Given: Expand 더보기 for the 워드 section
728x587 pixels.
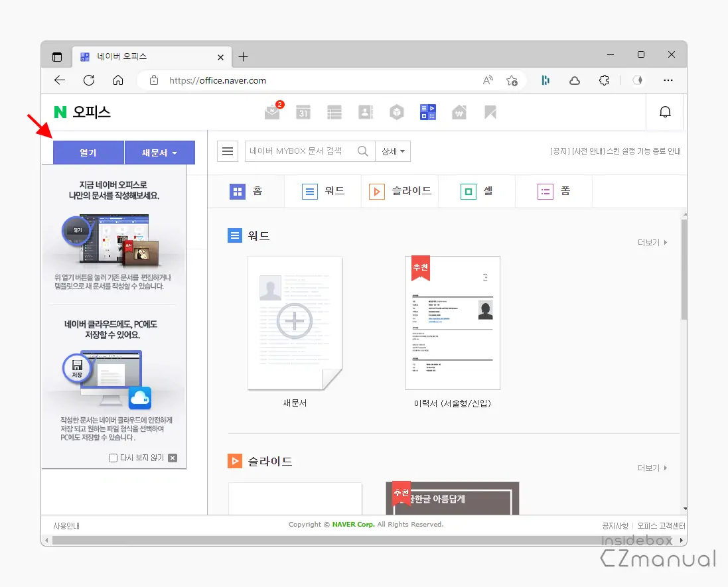Looking at the screenshot, I should 652,242.
